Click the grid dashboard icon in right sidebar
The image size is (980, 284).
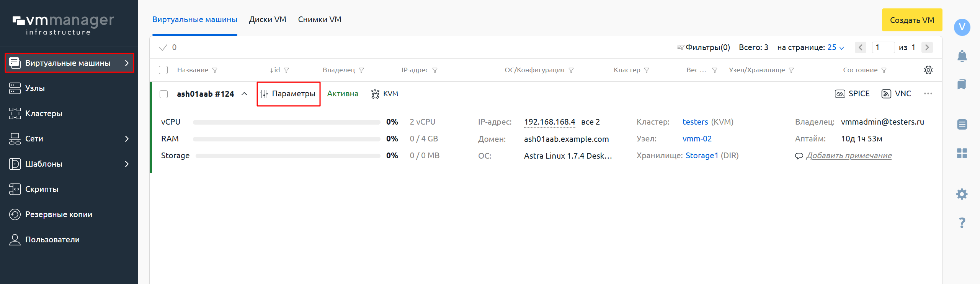[x=962, y=153]
